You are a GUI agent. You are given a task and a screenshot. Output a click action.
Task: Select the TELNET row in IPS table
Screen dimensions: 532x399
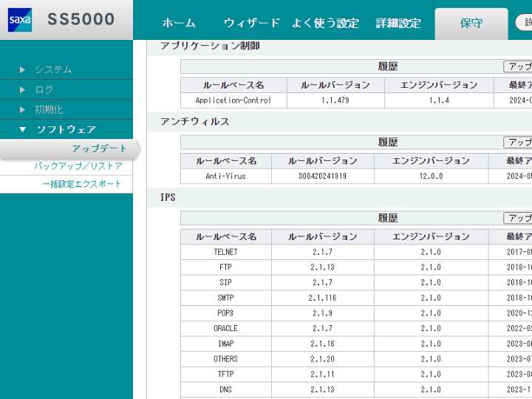225,252
